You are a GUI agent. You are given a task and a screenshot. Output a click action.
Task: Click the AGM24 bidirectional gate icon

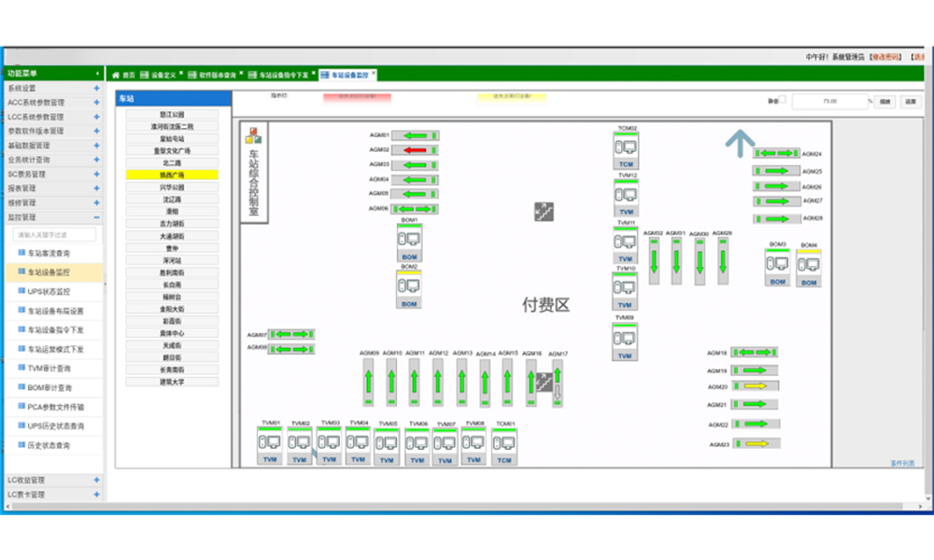pyautogui.click(x=776, y=153)
